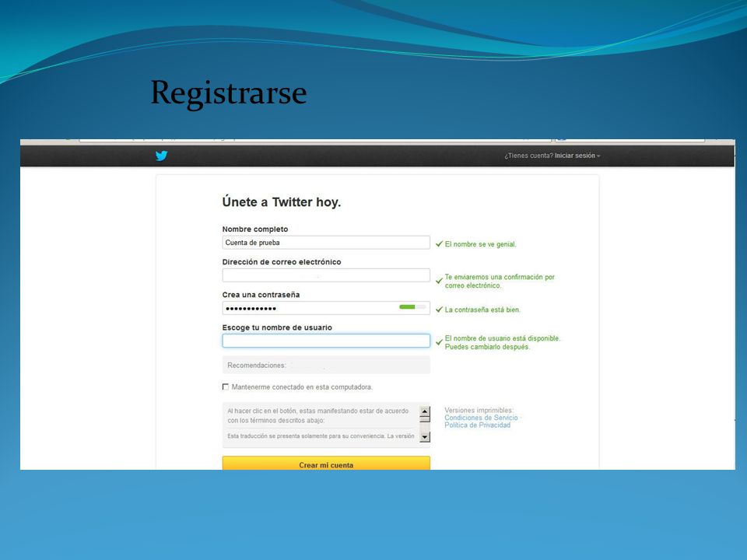Click the Crea una contraseña field
This screenshot has width=747, height=560.
[326, 308]
